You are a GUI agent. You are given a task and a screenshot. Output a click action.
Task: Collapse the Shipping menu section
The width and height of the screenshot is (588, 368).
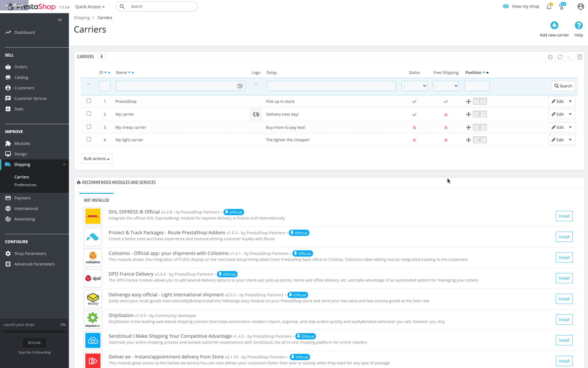coord(64,164)
